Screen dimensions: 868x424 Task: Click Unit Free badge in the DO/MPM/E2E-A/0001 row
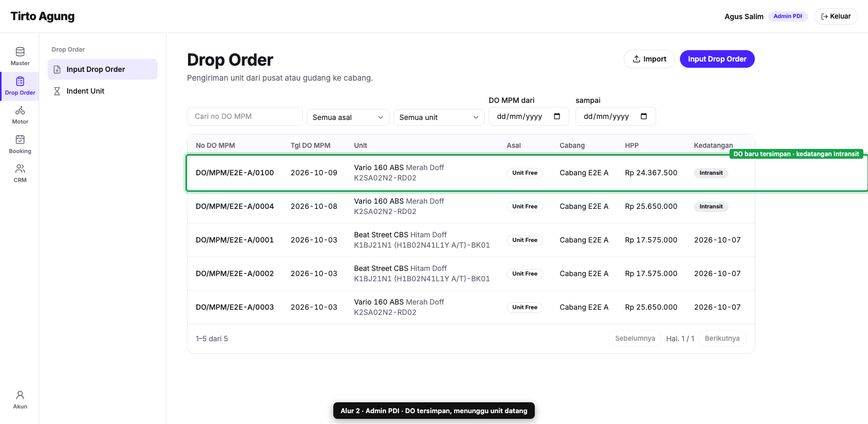[525, 240]
